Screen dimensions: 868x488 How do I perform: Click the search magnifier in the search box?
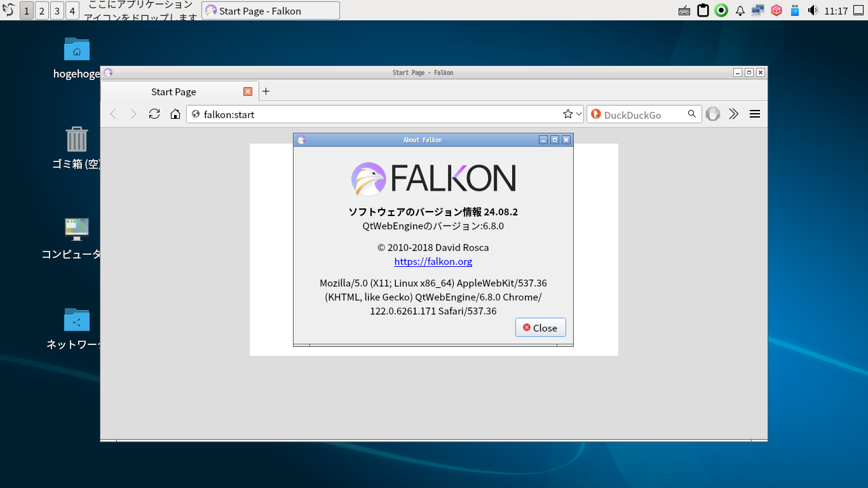click(692, 114)
